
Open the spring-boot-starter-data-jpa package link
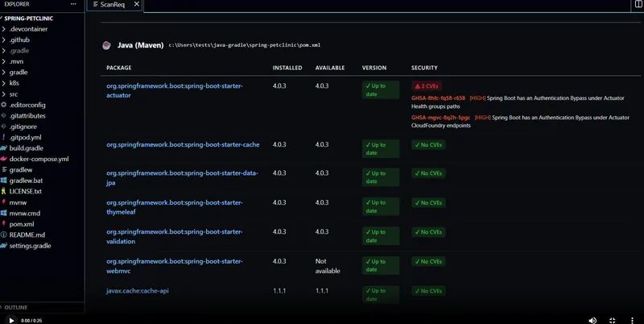click(182, 177)
